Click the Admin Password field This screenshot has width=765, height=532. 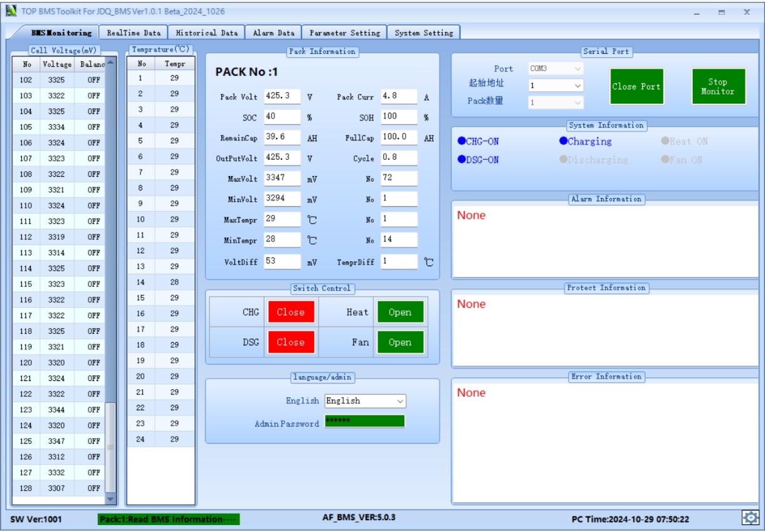coord(364,420)
